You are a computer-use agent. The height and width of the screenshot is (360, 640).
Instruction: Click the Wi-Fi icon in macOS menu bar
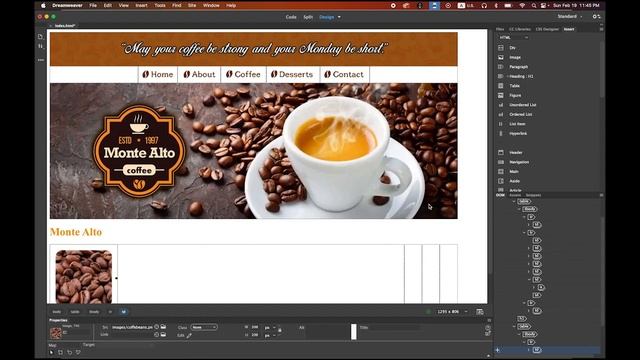click(x=522, y=6)
